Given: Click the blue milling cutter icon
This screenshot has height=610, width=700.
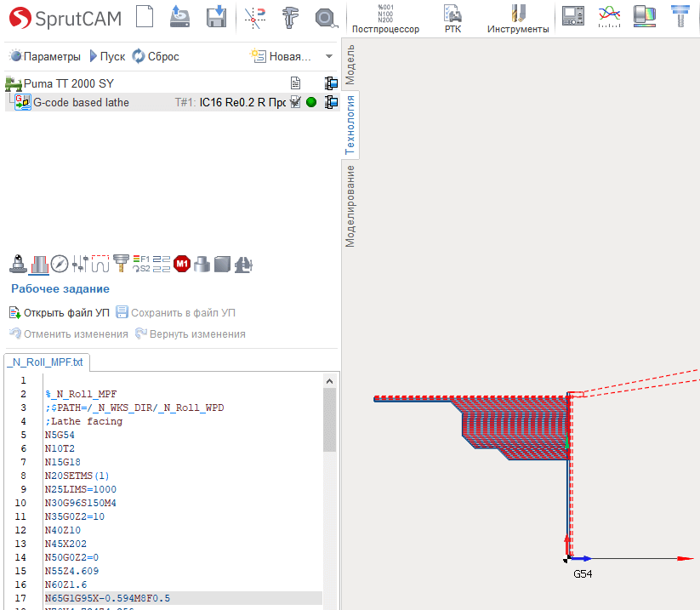Looking at the screenshot, I should click(680, 16).
